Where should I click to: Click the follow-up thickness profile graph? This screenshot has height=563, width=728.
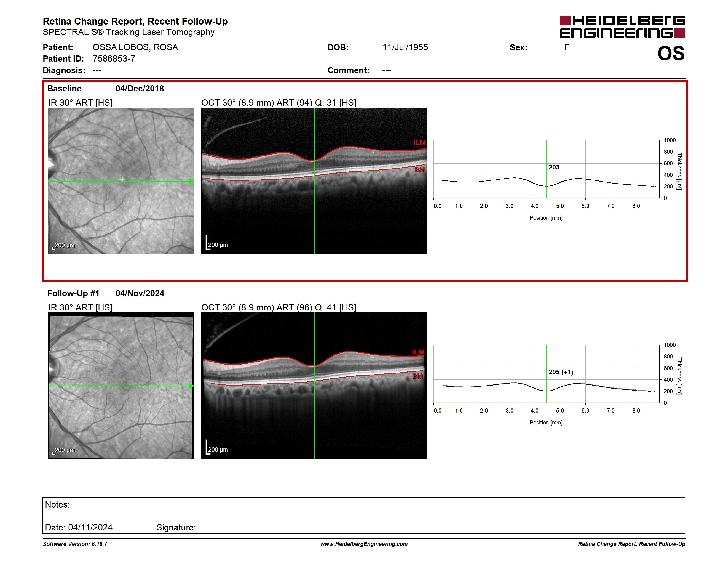547,374
